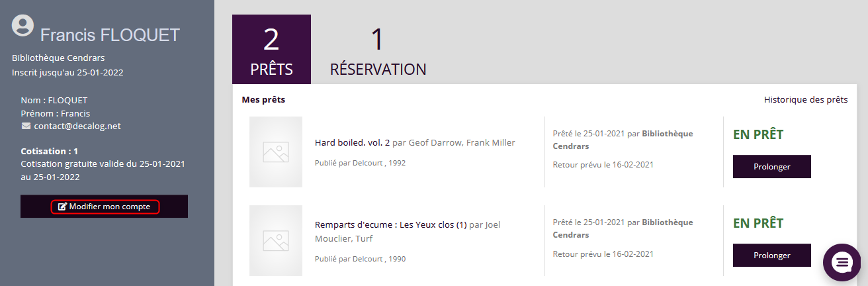Switch to the Prêts tab
Image resolution: width=868 pixels, height=286 pixels.
coord(271,50)
